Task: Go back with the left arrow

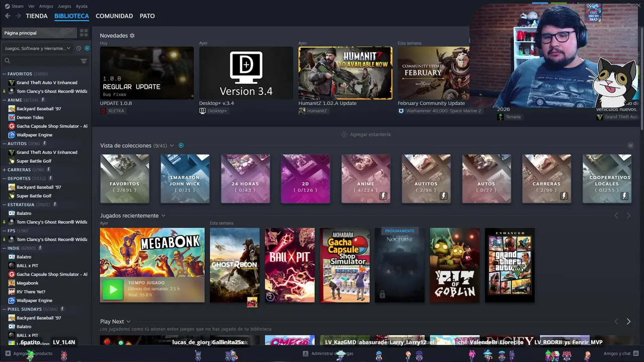Action: tap(8, 16)
